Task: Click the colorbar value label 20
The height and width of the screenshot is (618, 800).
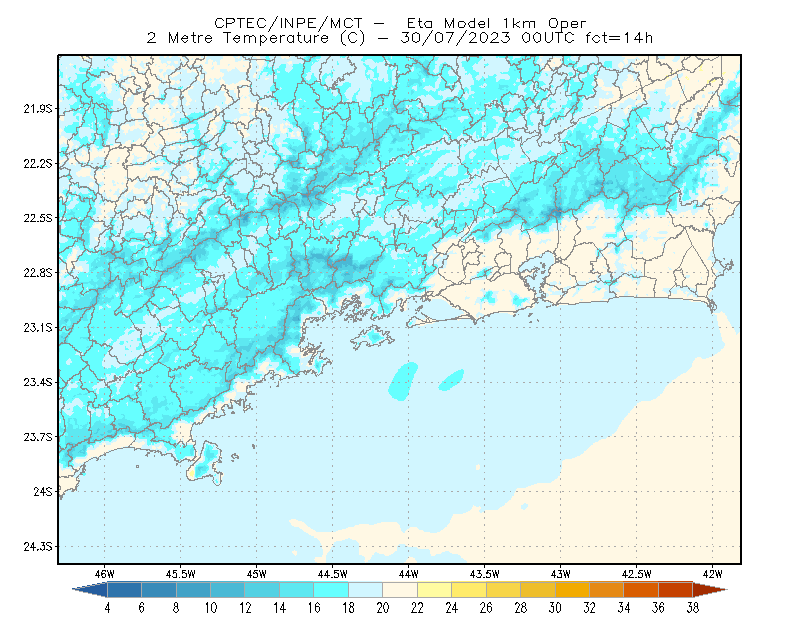Action: pos(383,608)
